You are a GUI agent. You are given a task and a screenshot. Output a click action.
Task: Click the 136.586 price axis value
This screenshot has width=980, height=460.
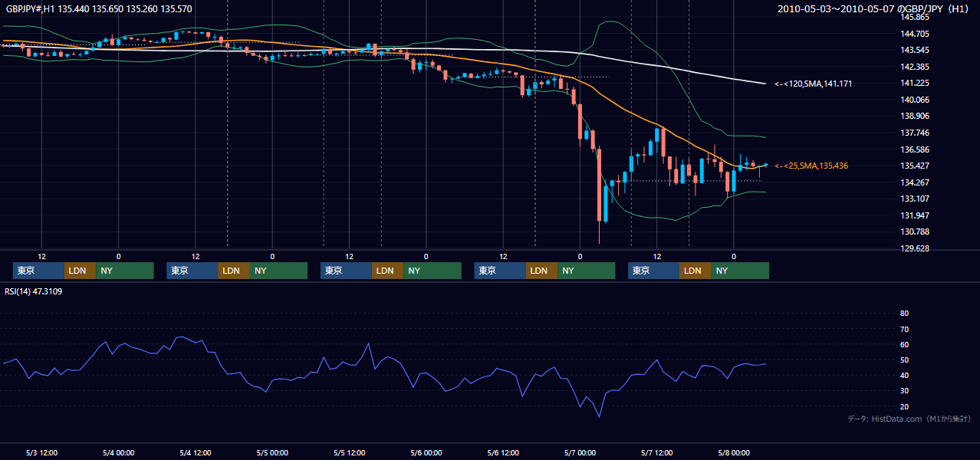pos(914,149)
